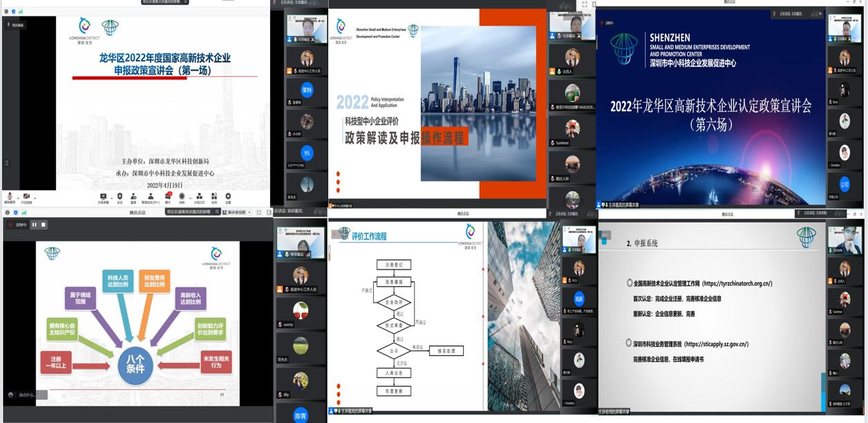Open Chat with red notification badge
Image resolution: width=868 pixels, height=423 pixels.
(x=167, y=196)
